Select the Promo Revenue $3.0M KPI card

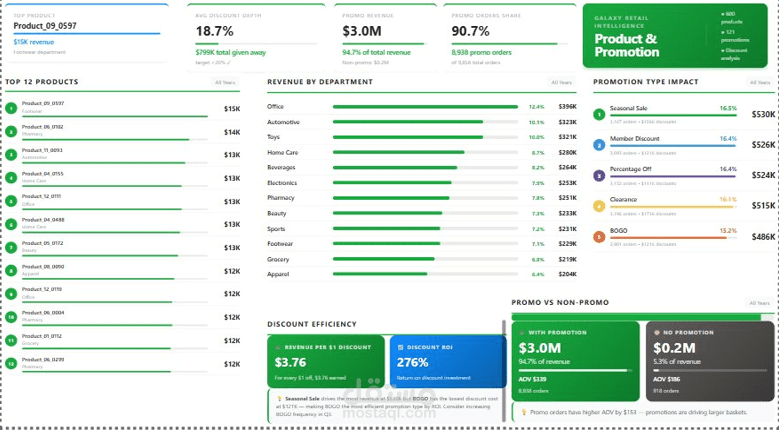point(385,37)
